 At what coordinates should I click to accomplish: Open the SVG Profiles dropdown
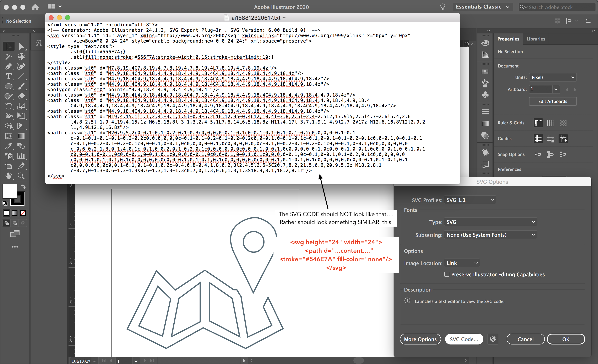(470, 200)
